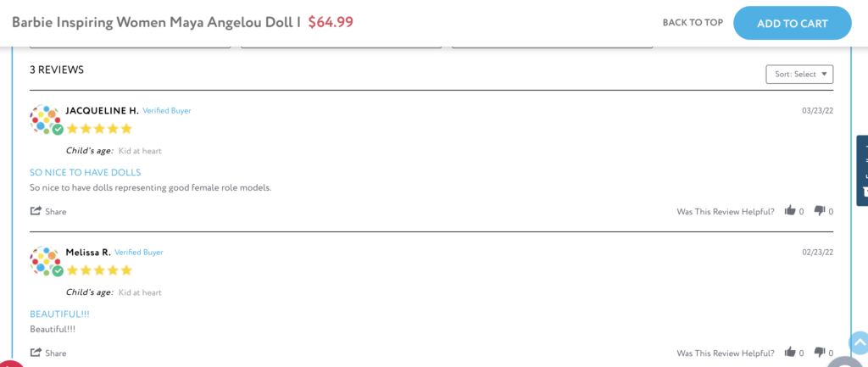
Task: Thumbs up Melissa R.'s review
Action: pyautogui.click(x=790, y=352)
